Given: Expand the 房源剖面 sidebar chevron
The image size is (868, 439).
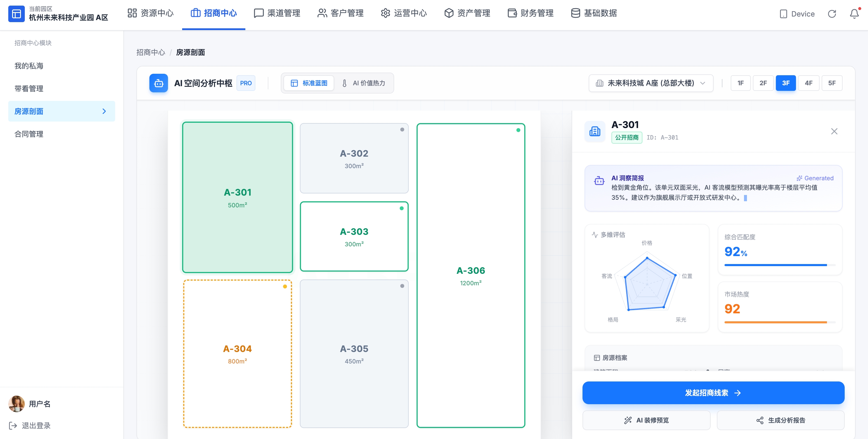Looking at the screenshot, I should click(x=104, y=111).
